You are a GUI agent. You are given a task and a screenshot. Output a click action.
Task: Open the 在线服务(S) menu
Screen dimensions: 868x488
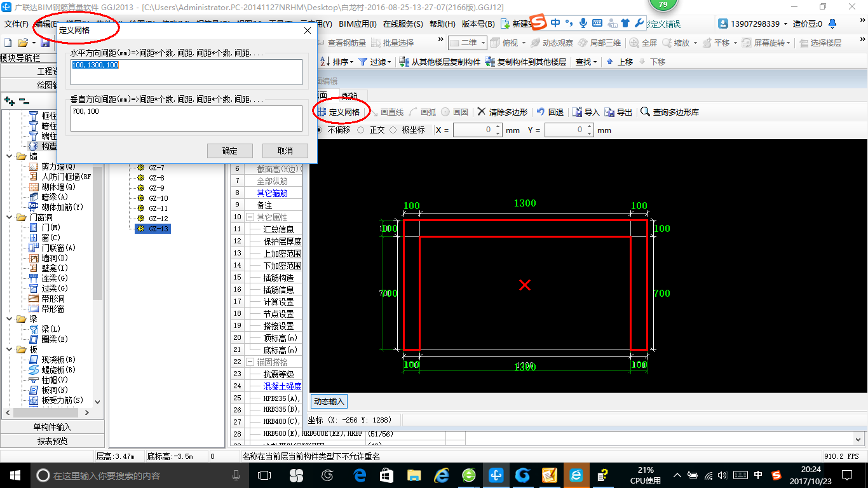coord(403,24)
